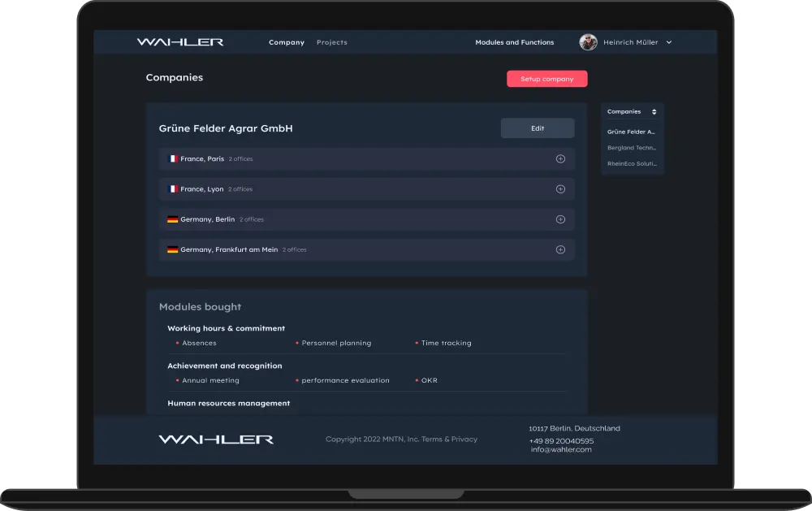Select RheinEco Soluti... in Companies list
This screenshot has width=812, height=511.
click(x=631, y=164)
